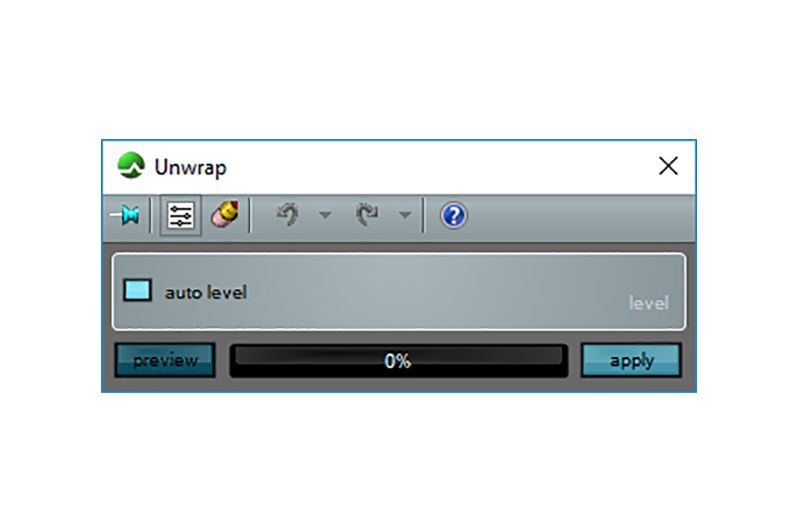Expand the undo history dropdown arrow

325,215
